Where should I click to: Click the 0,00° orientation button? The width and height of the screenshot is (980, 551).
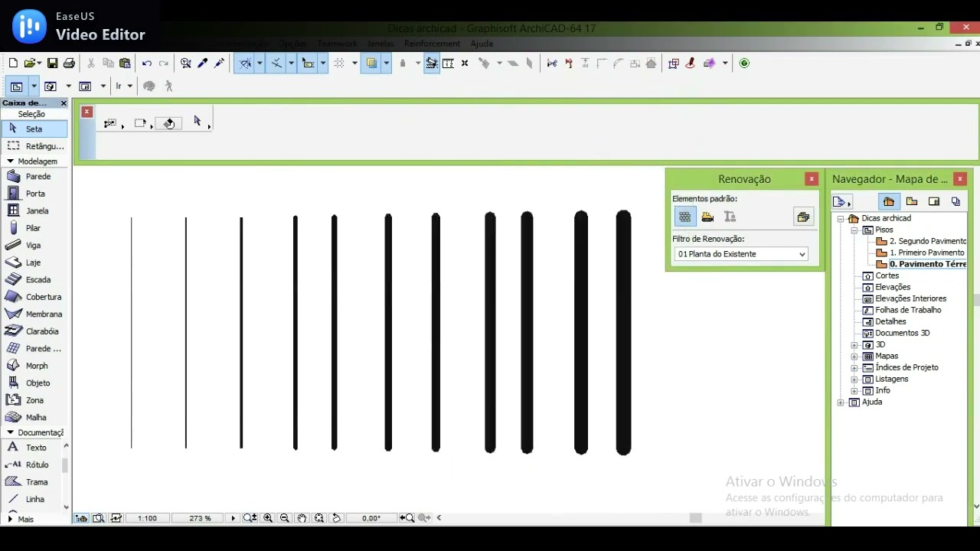tap(371, 518)
